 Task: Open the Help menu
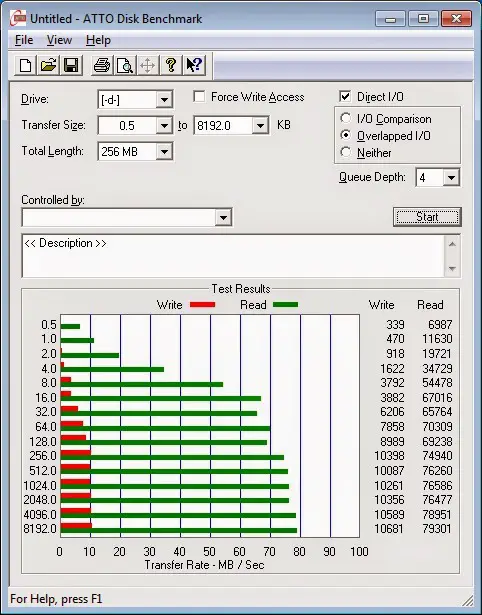tap(98, 40)
